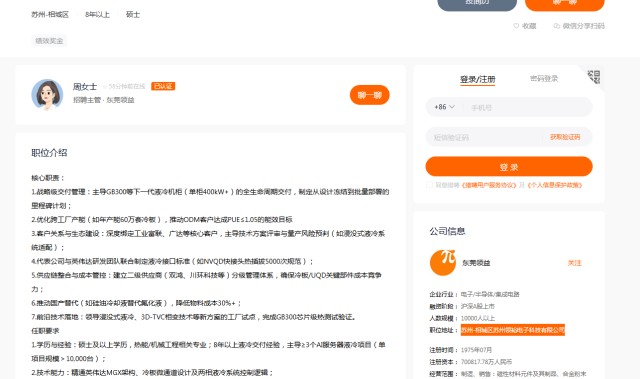Click the top orange 聊一聊 button
This screenshot has height=379, width=640.
pyautogui.click(x=564, y=4)
